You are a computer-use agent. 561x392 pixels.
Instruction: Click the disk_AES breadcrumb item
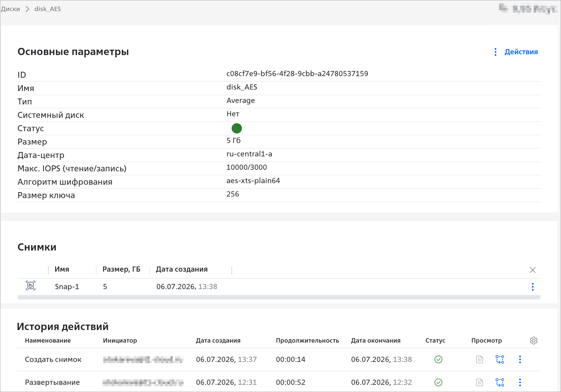[48, 9]
